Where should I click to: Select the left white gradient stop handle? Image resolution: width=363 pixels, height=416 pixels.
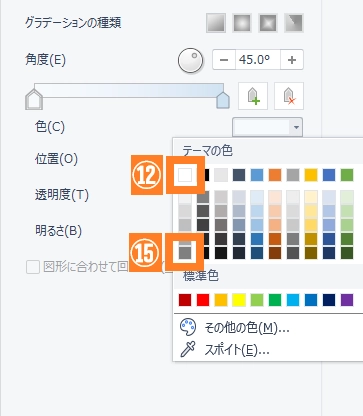pos(34,99)
